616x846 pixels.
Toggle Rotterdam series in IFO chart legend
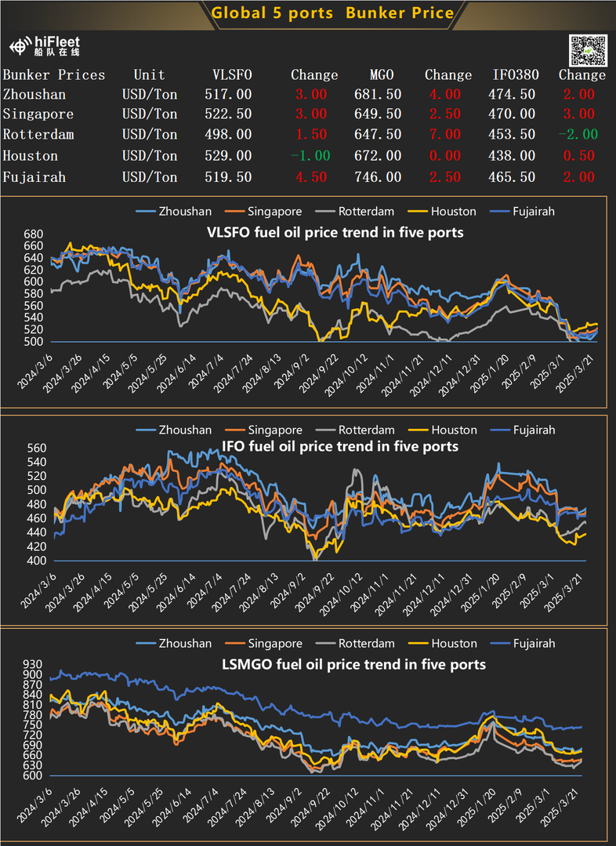[x=355, y=430]
